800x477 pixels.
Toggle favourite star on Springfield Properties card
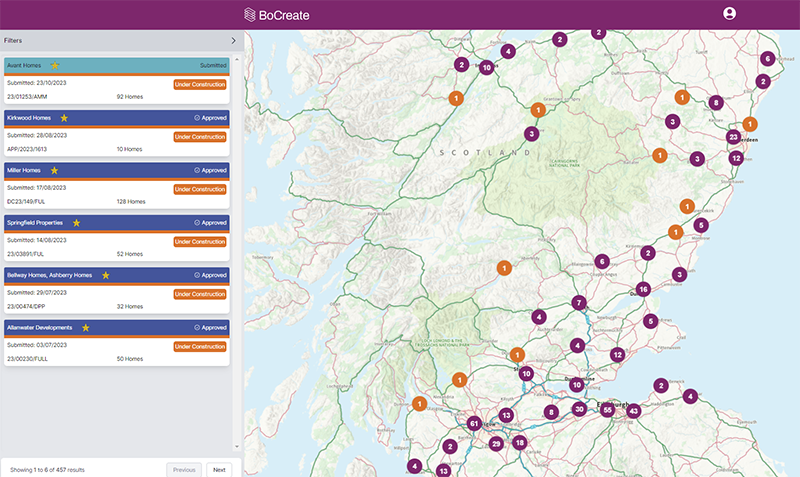tap(76, 223)
